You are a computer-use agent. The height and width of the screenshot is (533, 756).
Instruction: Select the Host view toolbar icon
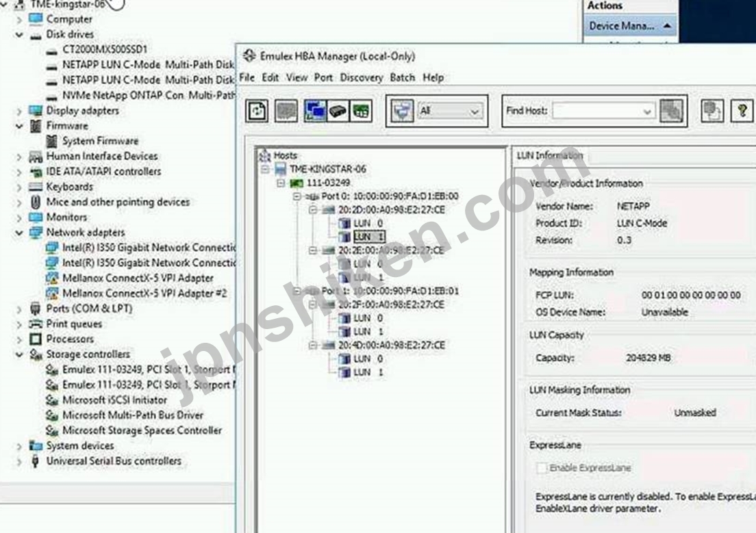point(315,111)
